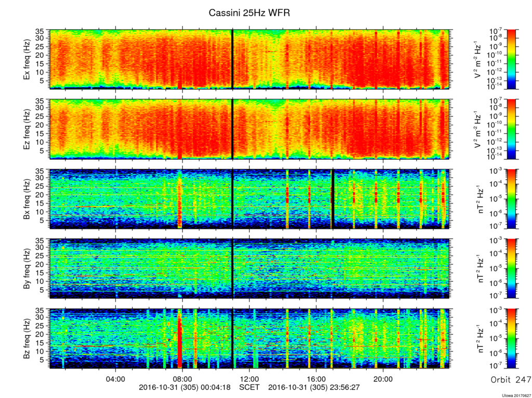Click the Bx panel color scale bar
This screenshot has width=532, height=398.
click(511, 199)
